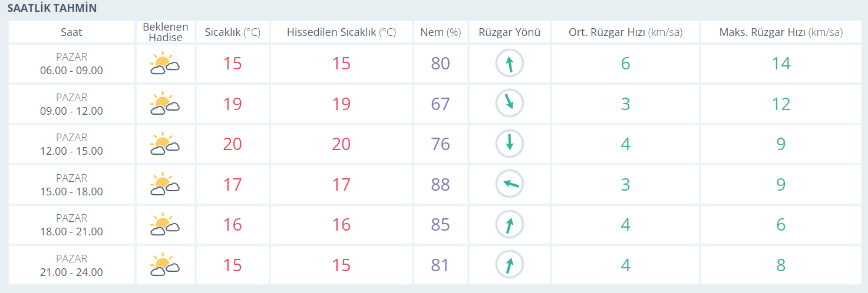Select the PAZAR 15.00 - 18.00 time cell
The image size is (868, 293).
tap(71, 185)
